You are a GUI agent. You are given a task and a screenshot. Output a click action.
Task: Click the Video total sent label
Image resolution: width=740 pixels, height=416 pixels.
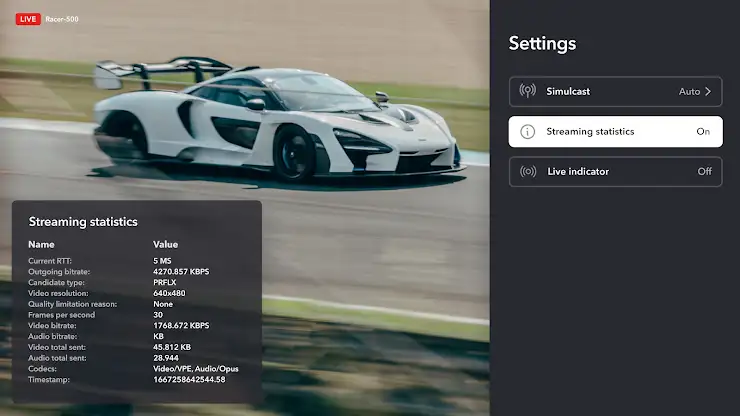pos(57,347)
